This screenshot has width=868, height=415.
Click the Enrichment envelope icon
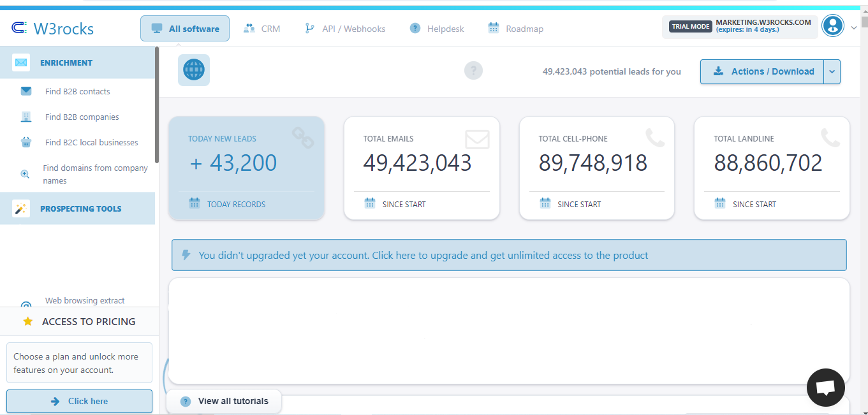[x=21, y=62]
